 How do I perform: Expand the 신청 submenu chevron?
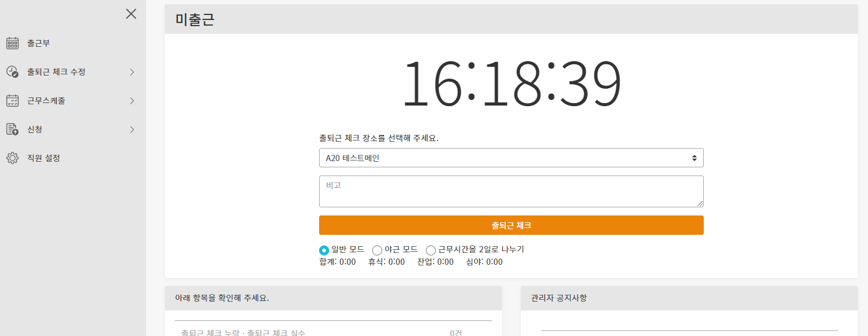pos(132,129)
